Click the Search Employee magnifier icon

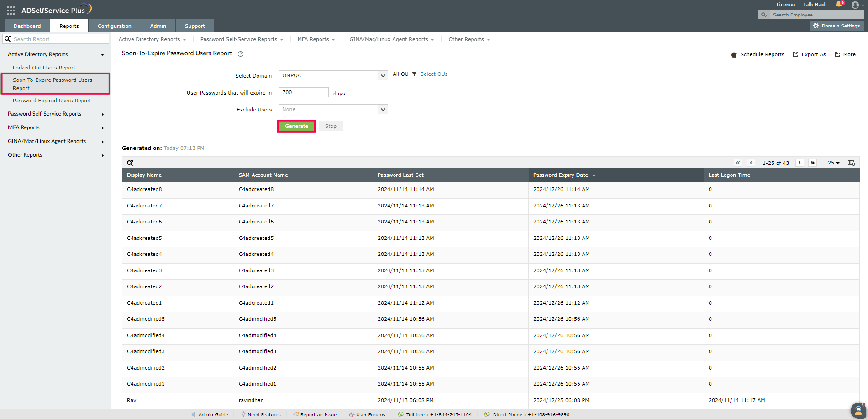coord(764,15)
